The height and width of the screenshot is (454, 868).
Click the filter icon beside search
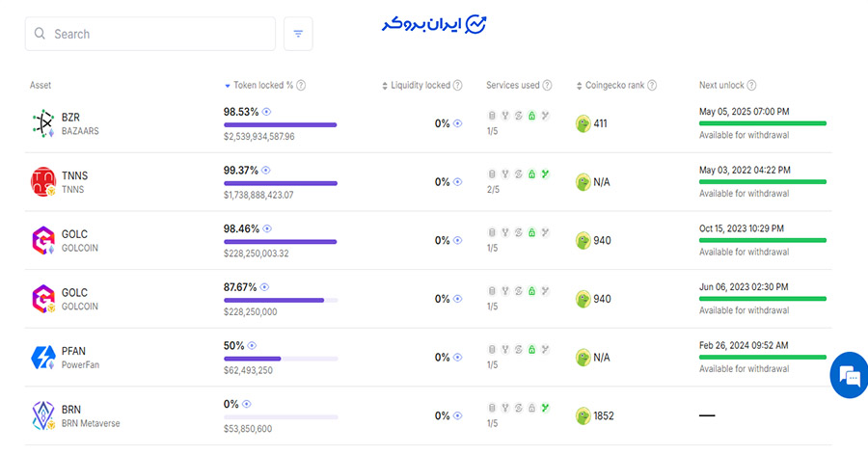click(x=298, y=34)
